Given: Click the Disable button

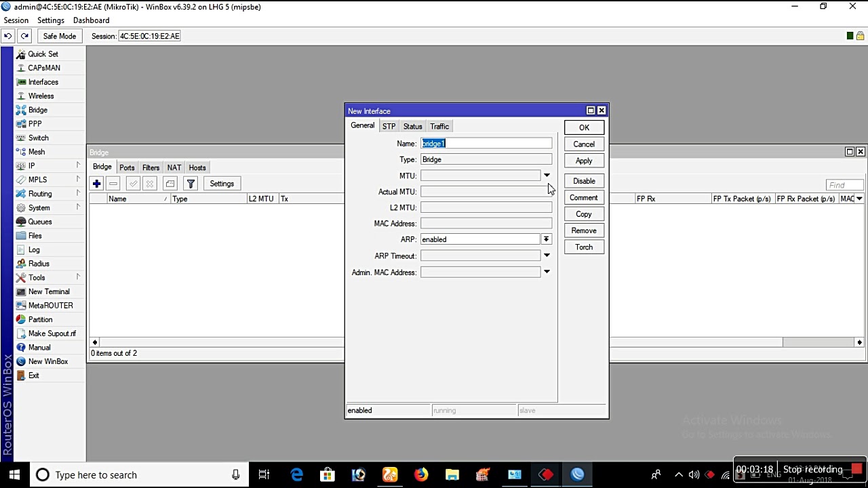Looking at the screenshot, I should 584,181.
